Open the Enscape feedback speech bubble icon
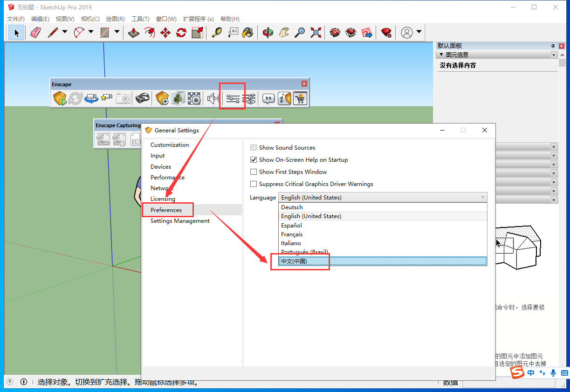Image resolution: width=570 pixels, height=392 pixels. pyautogui.click(x=268, y=98)
